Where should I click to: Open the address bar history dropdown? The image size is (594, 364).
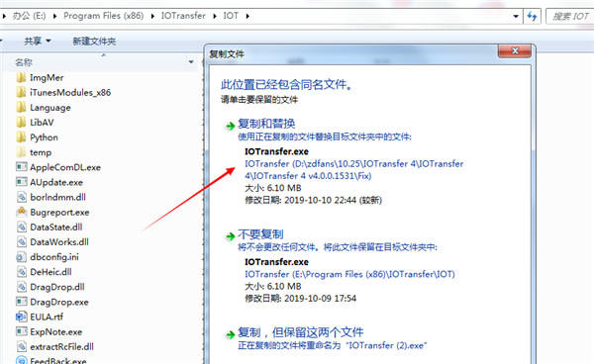click(x=516, y=16)
